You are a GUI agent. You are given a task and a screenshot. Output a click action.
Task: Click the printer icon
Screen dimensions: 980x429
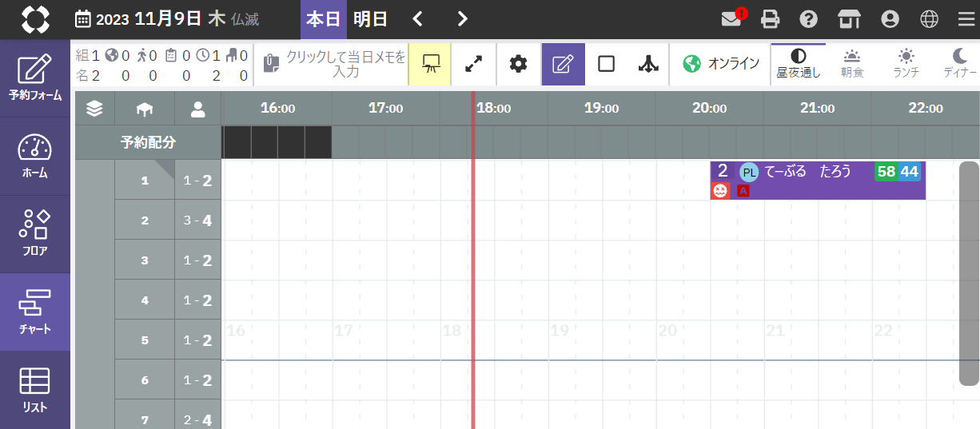(770, 19)
